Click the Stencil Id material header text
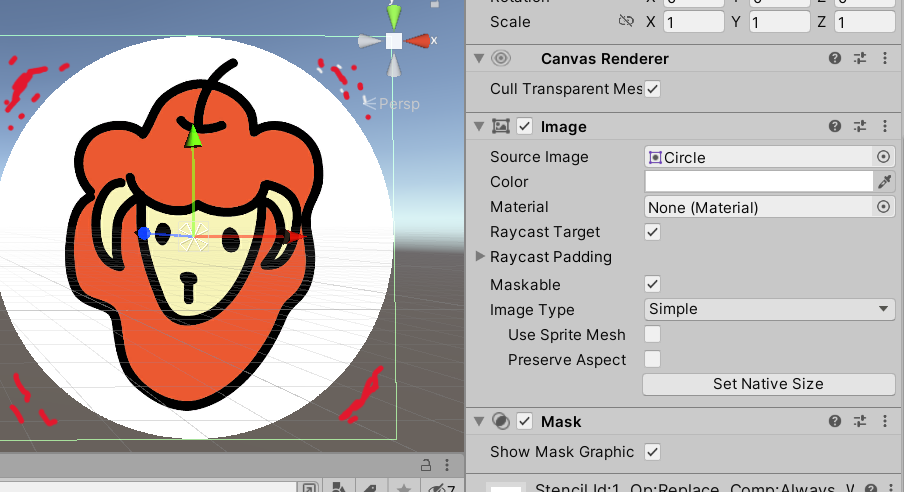This screenshot has width=904, height=492. (693, 487)
